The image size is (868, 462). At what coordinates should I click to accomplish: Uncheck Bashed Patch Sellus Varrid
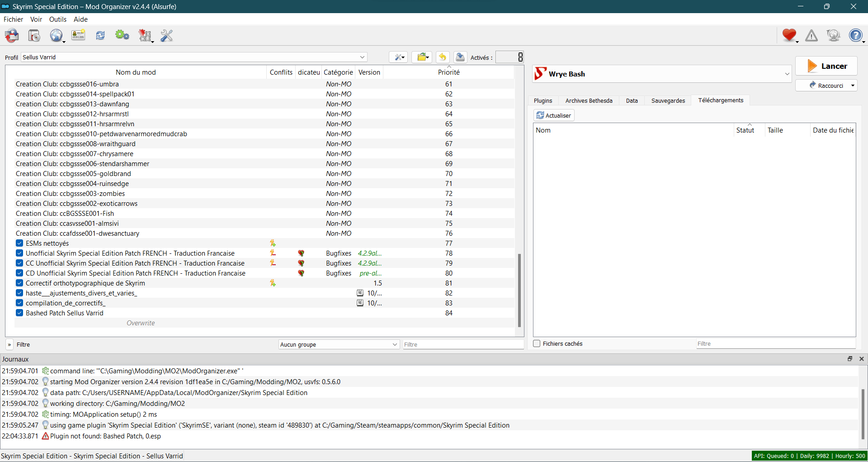tap(19, 313)
